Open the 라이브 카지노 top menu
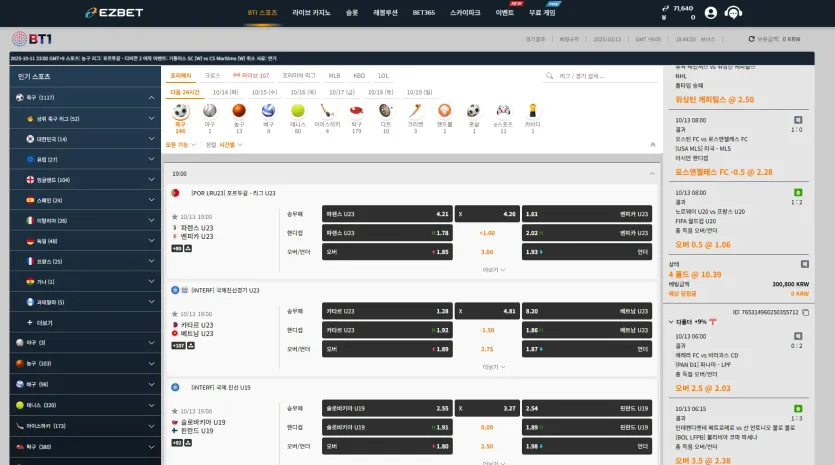Screen dimensions: 835x465 (x=312, y=13)
